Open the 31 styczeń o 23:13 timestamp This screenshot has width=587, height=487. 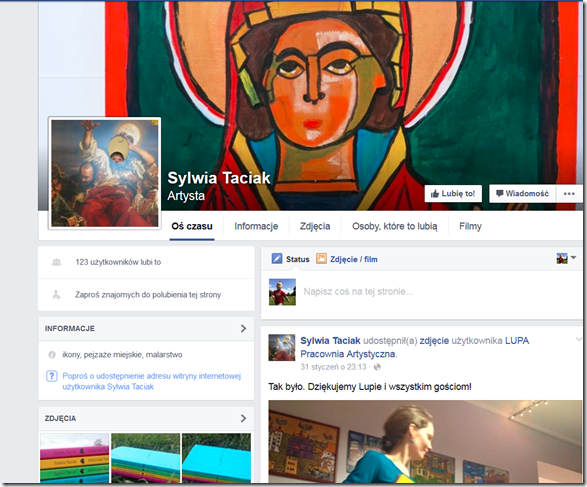(x=333, y=367)
